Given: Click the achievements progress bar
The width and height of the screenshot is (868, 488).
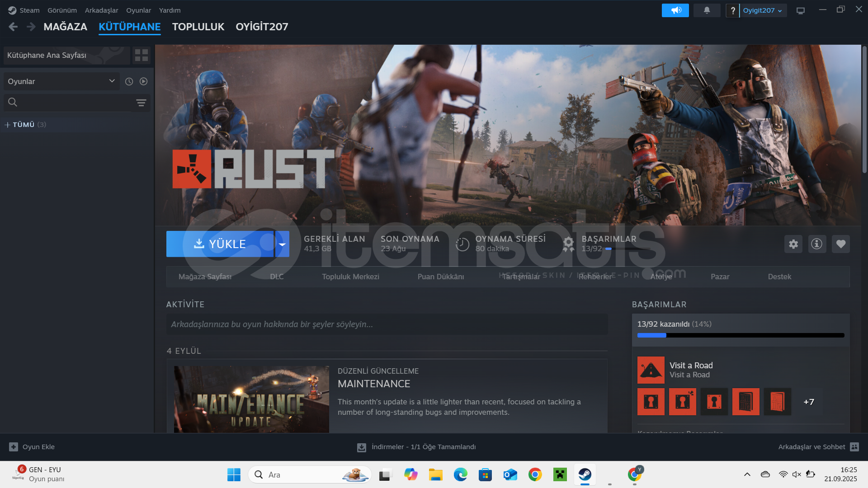Looking at the screenshot, I should 740,335.
